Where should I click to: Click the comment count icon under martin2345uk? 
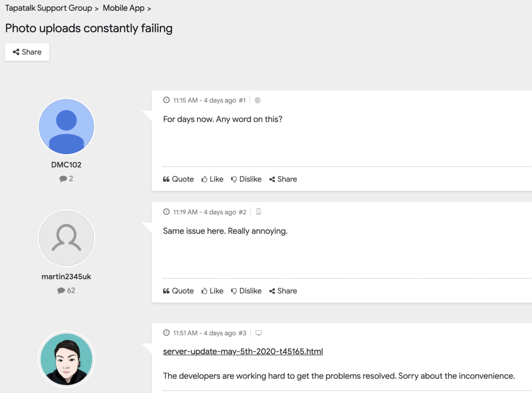(x=61, y=291)
